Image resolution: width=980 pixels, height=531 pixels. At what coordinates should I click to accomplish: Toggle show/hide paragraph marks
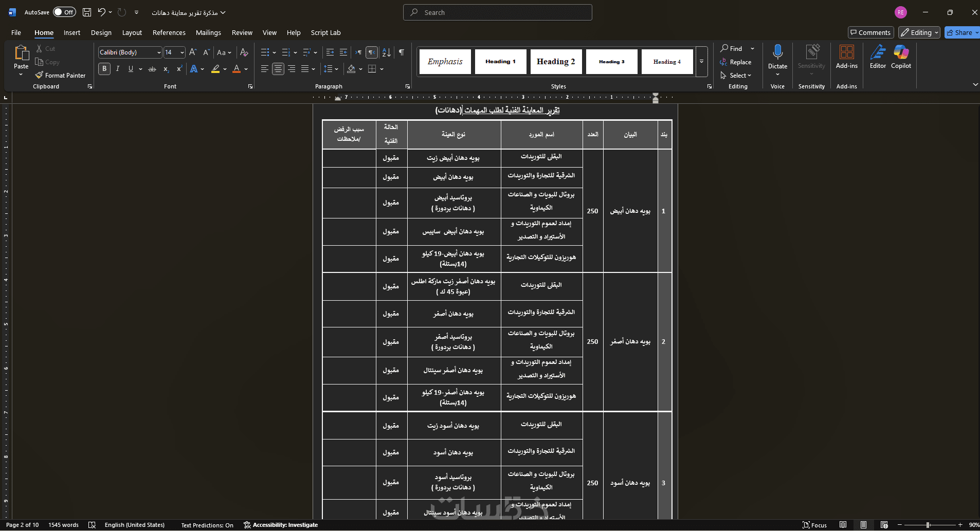click(x=401, y=52)
